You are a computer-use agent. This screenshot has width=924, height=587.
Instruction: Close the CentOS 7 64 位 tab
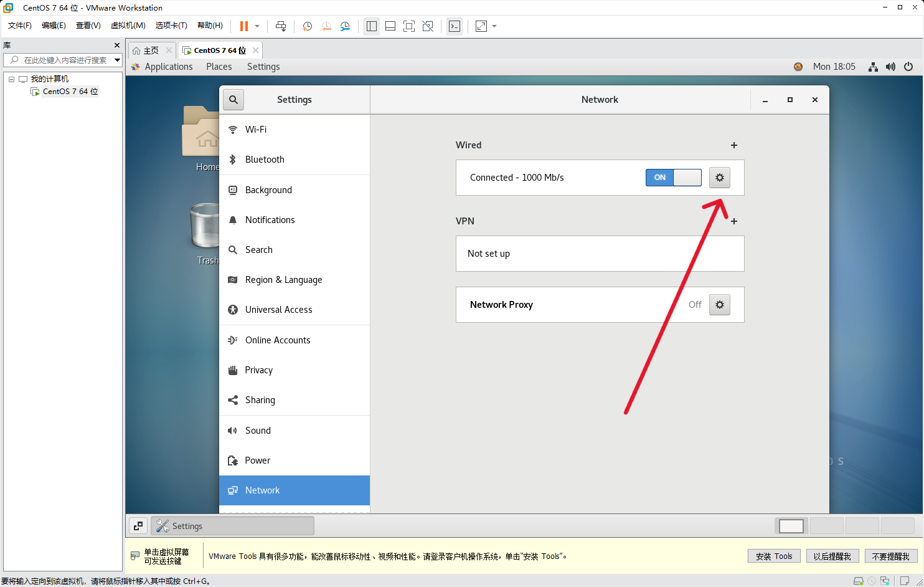255,50
